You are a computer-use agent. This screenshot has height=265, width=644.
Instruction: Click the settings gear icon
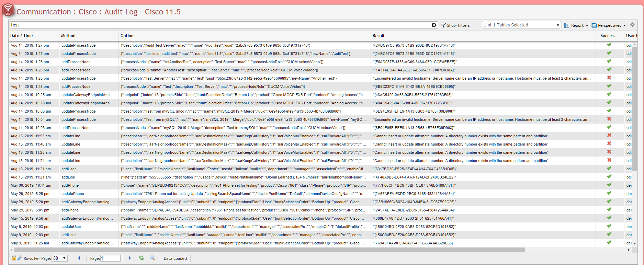632,25
